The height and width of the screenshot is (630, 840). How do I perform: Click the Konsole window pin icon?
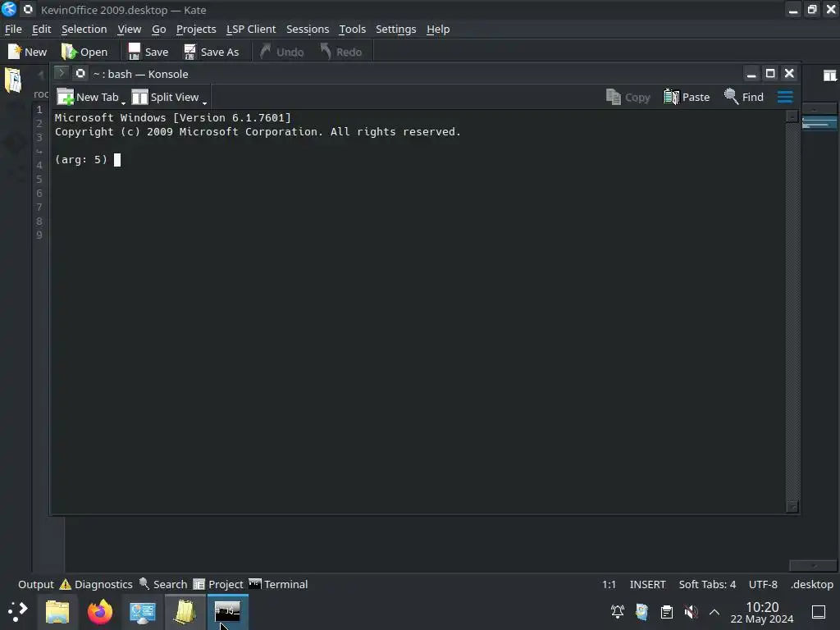80,73
